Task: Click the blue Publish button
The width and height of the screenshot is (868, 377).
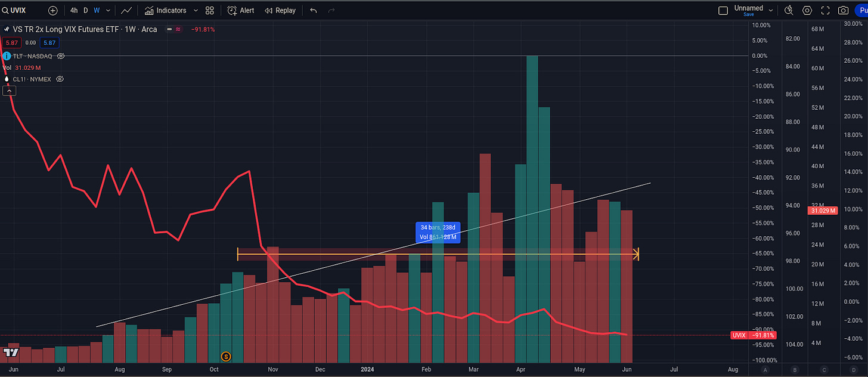Action: tap(861, 10)
